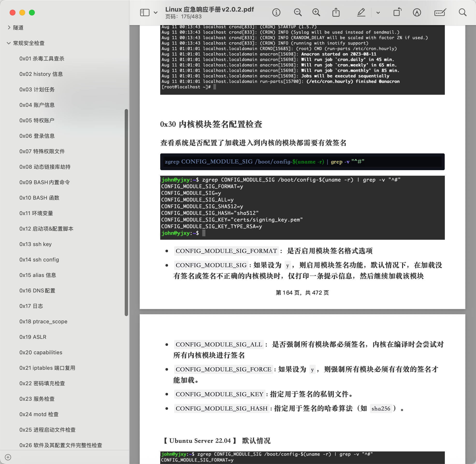Select 0x07 特殊权限文件
Viewport: 476px width, 464px height.
[42, 151]
